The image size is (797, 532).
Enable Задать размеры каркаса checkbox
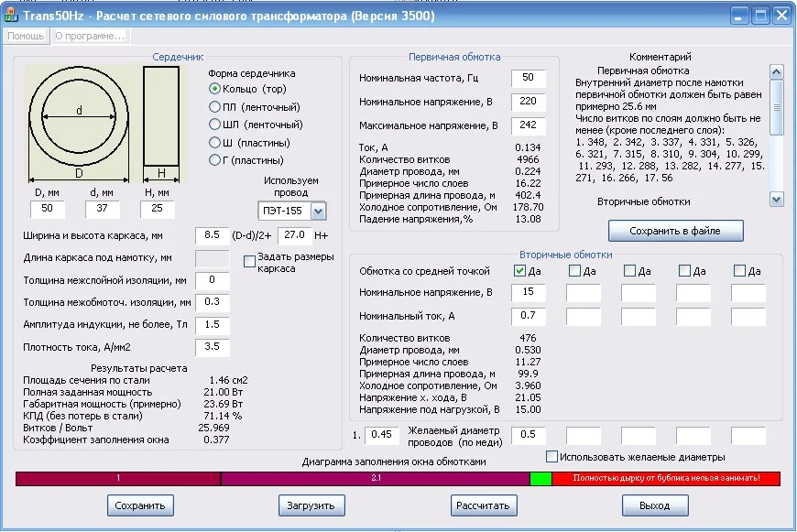(249, 262)
